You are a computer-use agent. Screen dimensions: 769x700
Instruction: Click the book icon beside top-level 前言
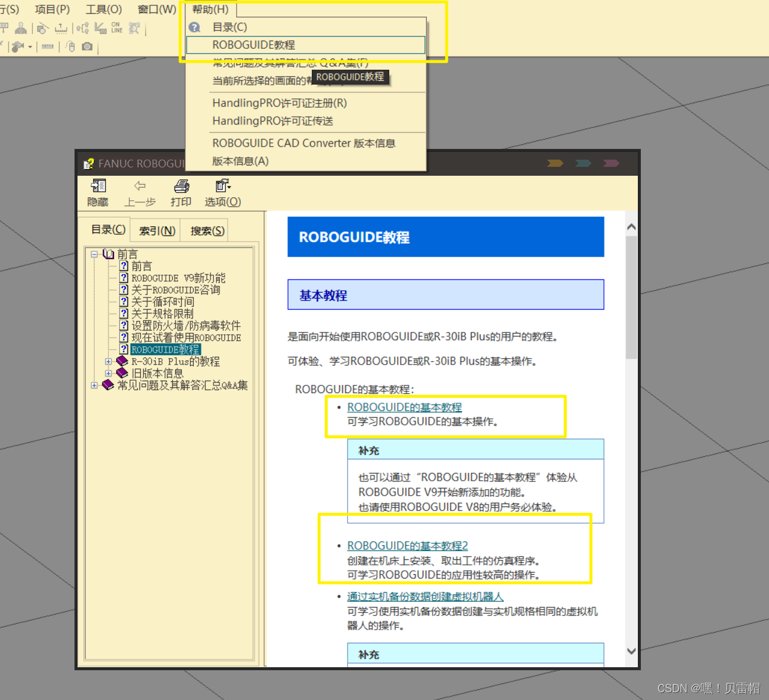[108, 254]
